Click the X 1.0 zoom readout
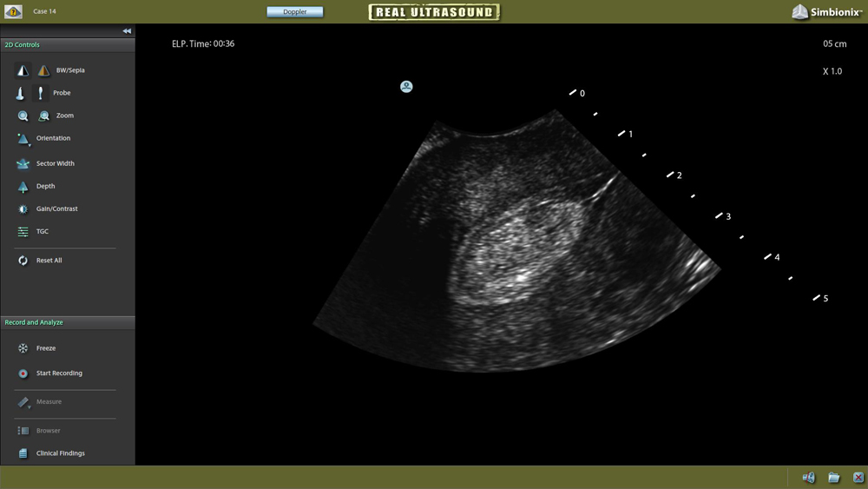This screenshot has width=868, height=489. coord(832,71)
